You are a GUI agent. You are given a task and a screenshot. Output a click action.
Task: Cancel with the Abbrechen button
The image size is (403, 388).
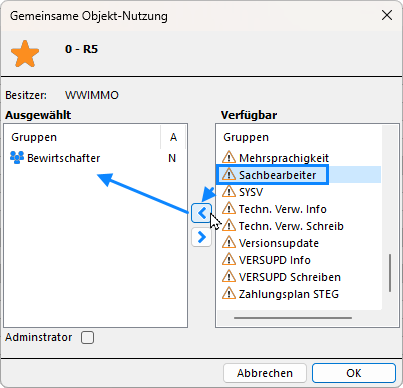265,373
